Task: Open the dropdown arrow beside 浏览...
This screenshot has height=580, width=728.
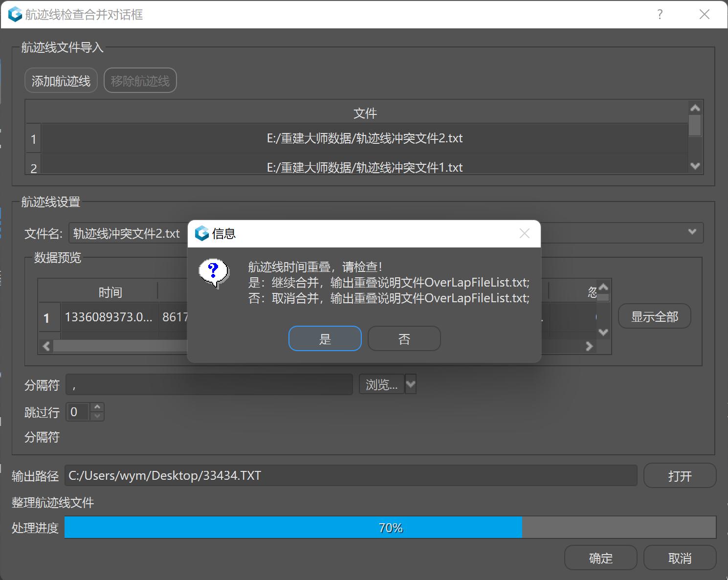Action: coord(411,384)
